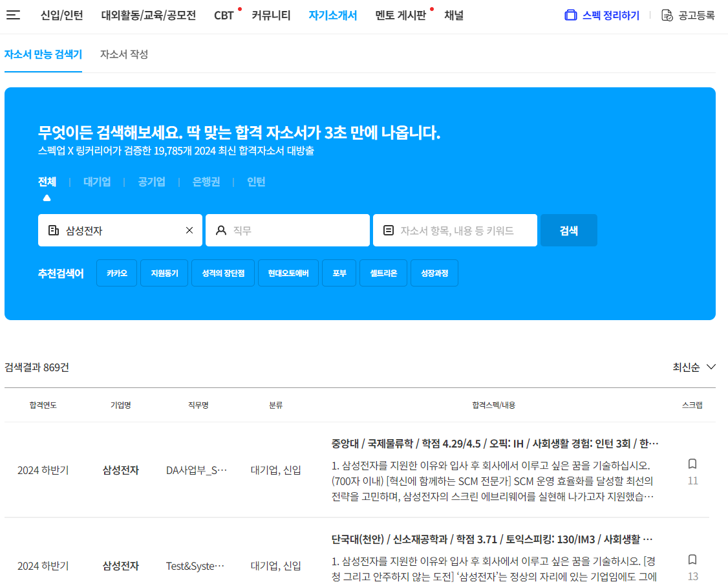The image size is (728, 584).
Task: Click the DA사업부_S… job name cell
Action: 197,470
